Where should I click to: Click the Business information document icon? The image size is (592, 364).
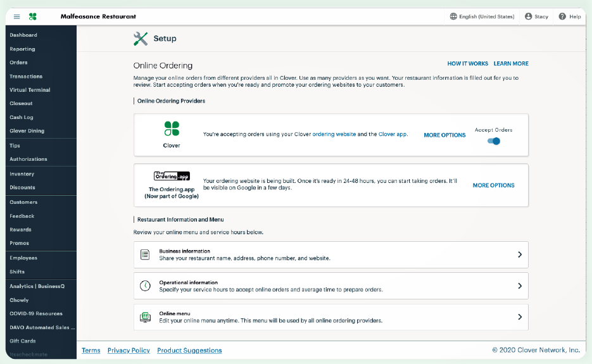(145, 254)
